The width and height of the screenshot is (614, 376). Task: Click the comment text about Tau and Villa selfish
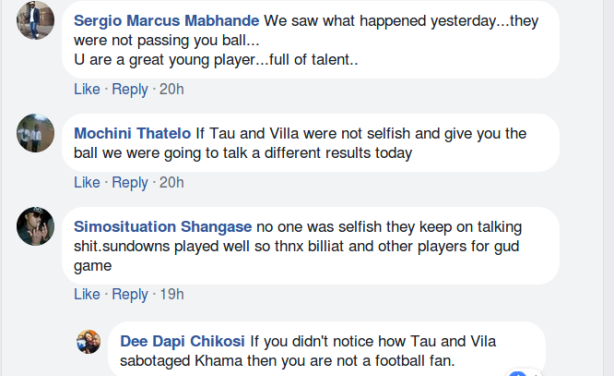point(300,143)
